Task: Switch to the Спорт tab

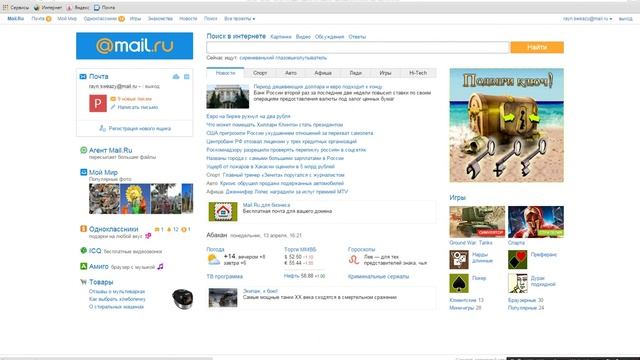Action: (260, 73)
